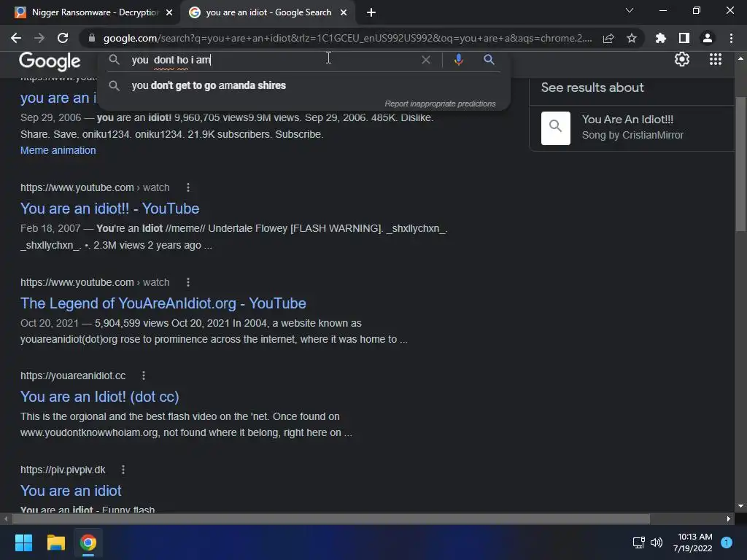Open the 'You are an idiot' pivpiv result
The height and width of the screenshot is (560, 747).
(71, 491)
